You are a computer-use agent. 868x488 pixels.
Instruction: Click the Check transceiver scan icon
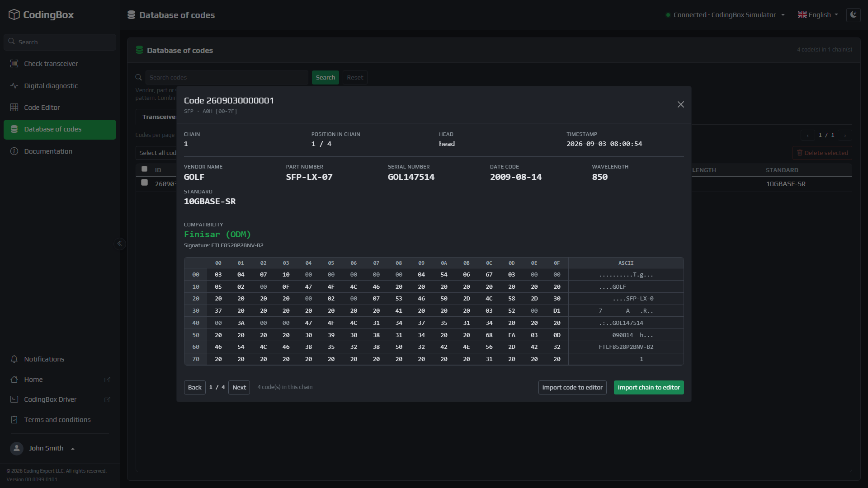click(x=14, y=64)
